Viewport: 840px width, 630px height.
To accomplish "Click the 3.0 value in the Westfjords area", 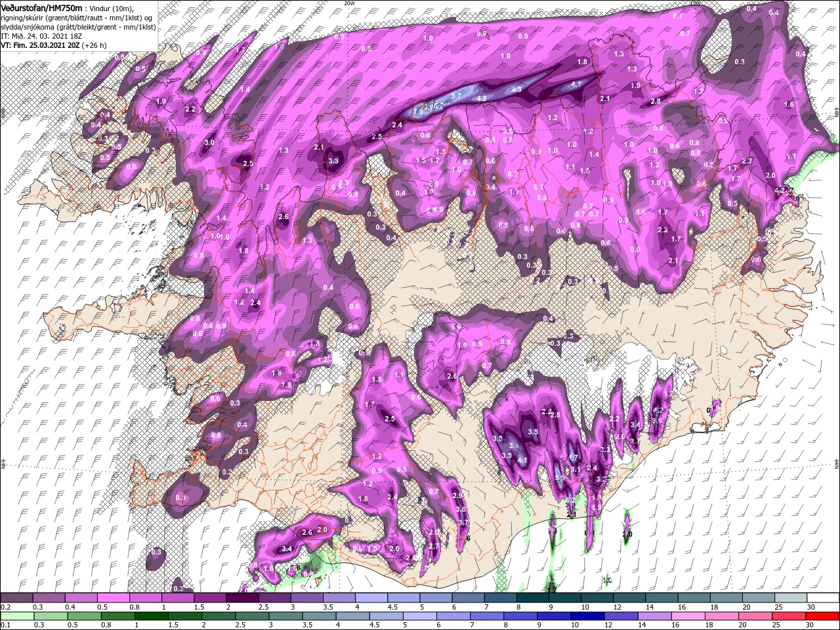I will point(209,142).
